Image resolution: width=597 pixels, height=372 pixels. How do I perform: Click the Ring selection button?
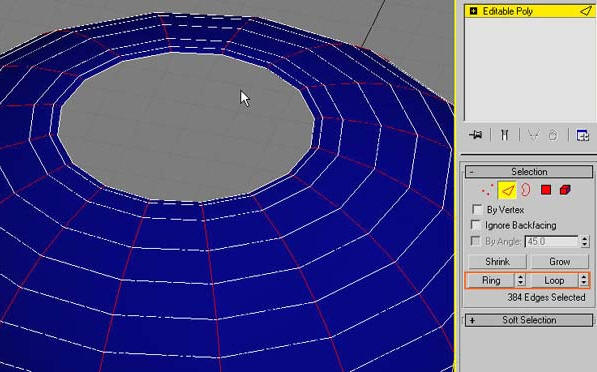(x=491, y=280)
